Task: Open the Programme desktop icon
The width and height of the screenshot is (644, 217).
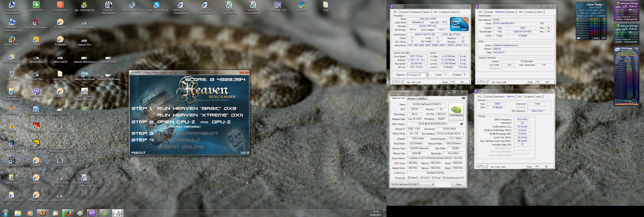Action: pyautogui.click(x=60, y=6)
